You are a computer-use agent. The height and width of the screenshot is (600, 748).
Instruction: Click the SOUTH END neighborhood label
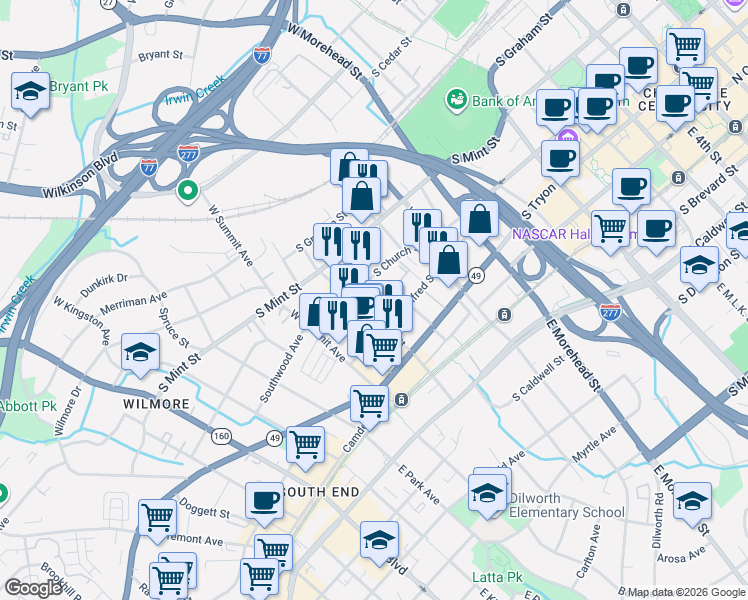(x=321, y=492)
